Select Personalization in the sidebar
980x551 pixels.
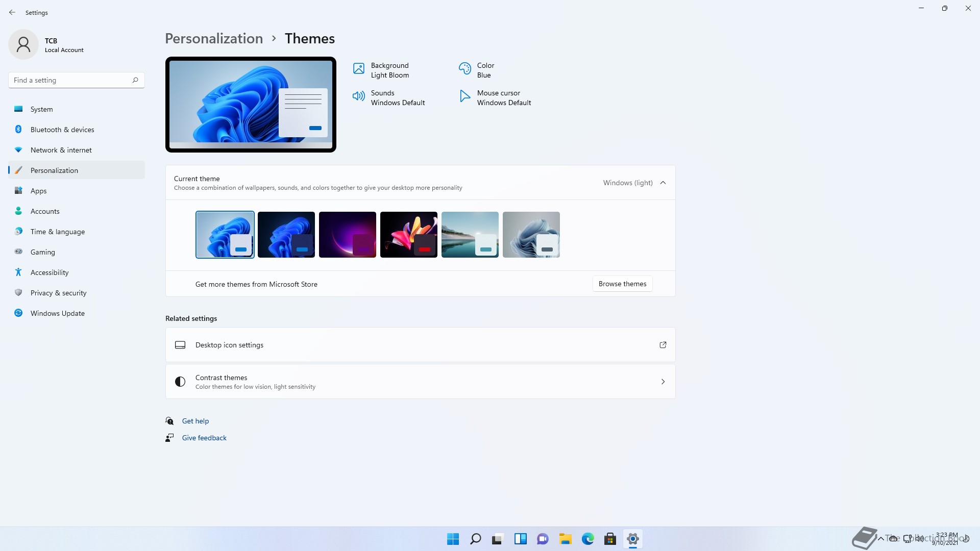click(x=77, y=170)
